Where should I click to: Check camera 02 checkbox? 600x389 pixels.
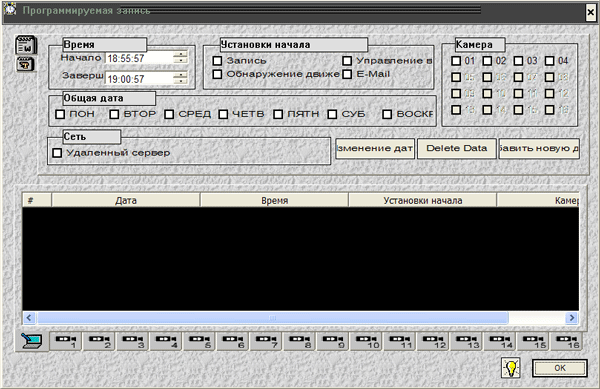[x=487, y=61]
